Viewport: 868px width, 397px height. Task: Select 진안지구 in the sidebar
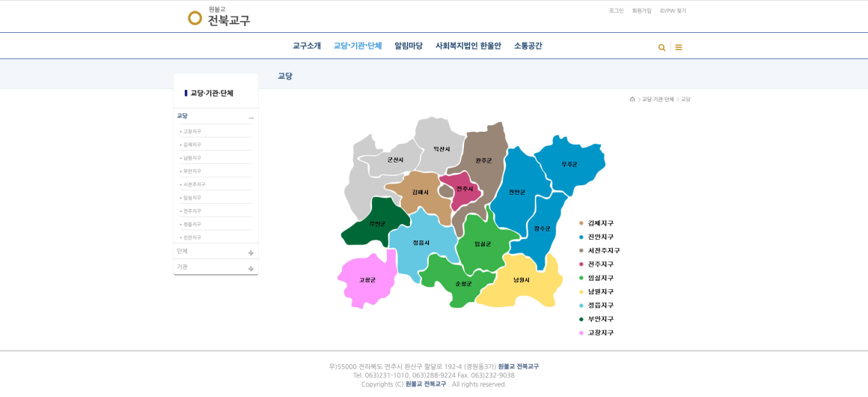point(192,237)
